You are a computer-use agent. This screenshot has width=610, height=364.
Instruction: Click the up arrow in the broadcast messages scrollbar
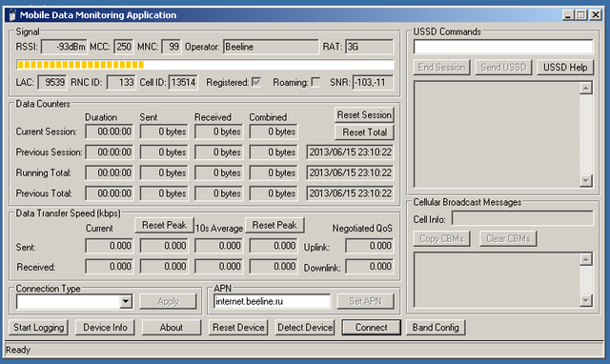(586, 259)
